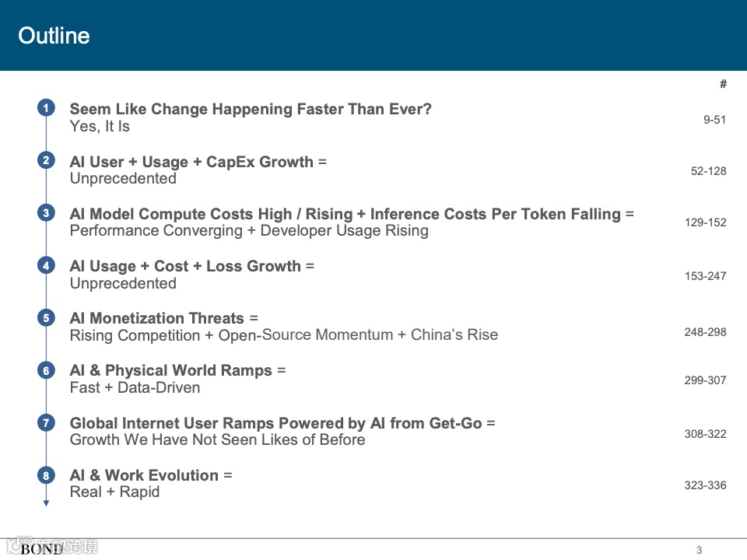Select the circle 8 outline marker
The width and height of the screenshot is (747, 560).
tap(46, 475)
